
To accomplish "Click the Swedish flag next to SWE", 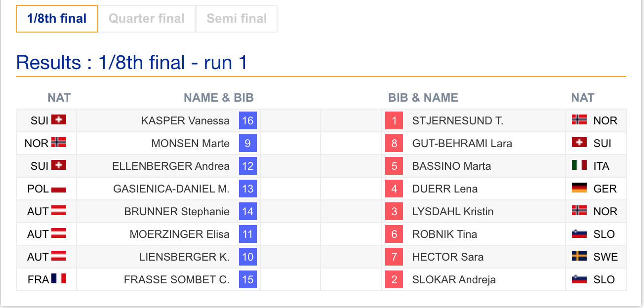I will 579,256.
